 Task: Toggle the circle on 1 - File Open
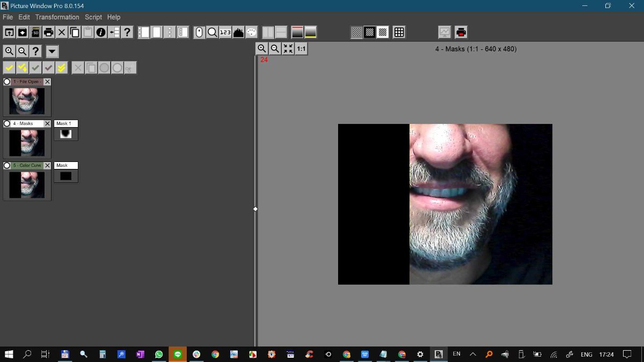pyautogui.click(x=7, y=82)
